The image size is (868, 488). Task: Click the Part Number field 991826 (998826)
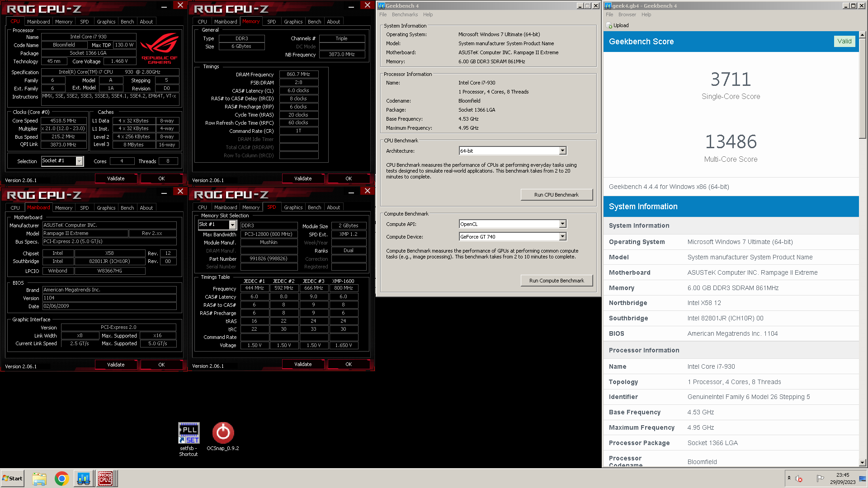[x=269, y=258]
